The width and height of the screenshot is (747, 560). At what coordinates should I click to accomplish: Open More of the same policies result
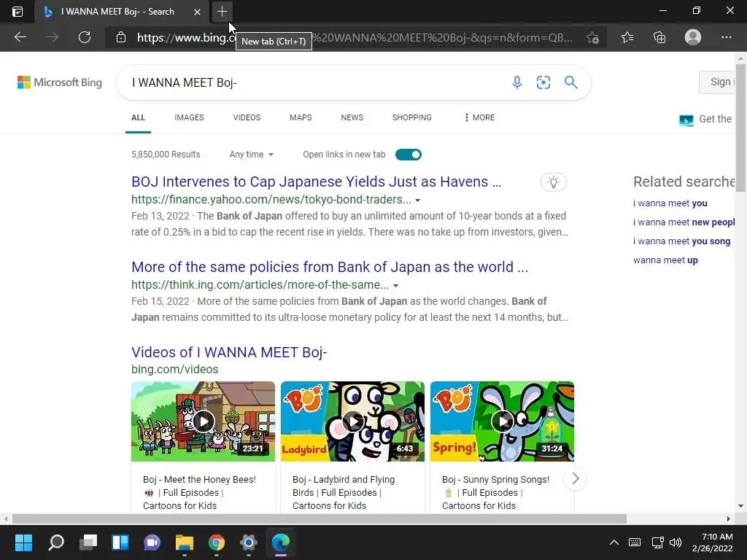tap(330, 267)
